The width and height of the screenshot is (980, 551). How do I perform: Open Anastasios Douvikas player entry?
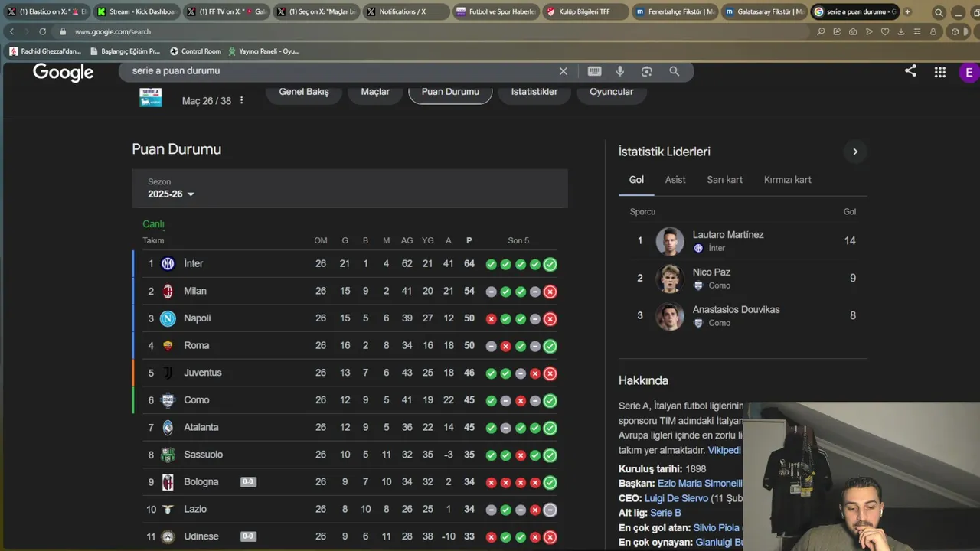tap(743, 316)
